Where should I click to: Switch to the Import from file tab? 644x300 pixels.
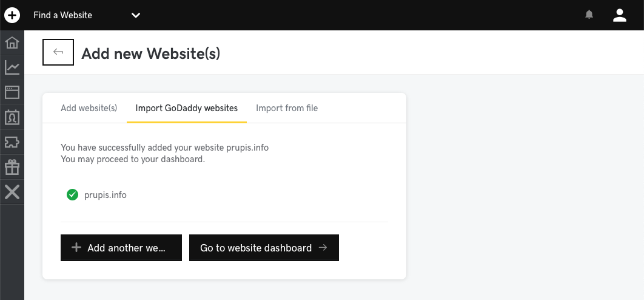287,108
